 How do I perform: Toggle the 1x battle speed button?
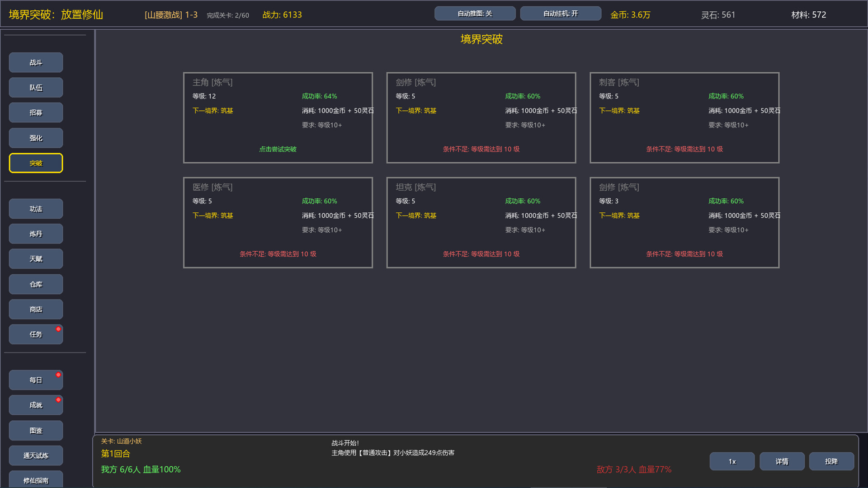pyautogui.click(x=732, y=461)
